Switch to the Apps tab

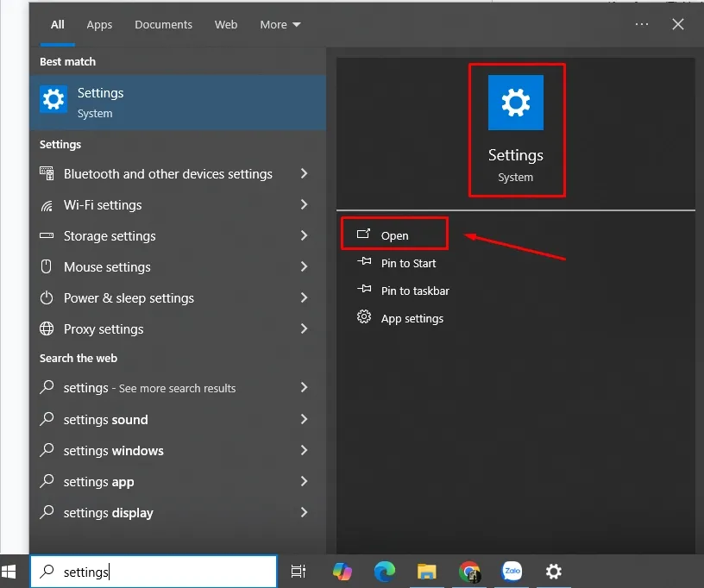pyautogui.click(x=99, y=25)
